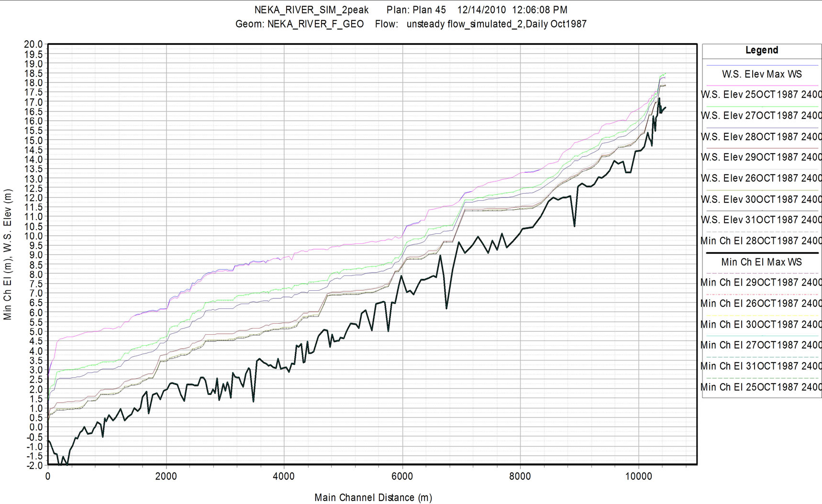Screen dimensions: 822x504
Task: Click the Legend title
Action: (762, 50)
